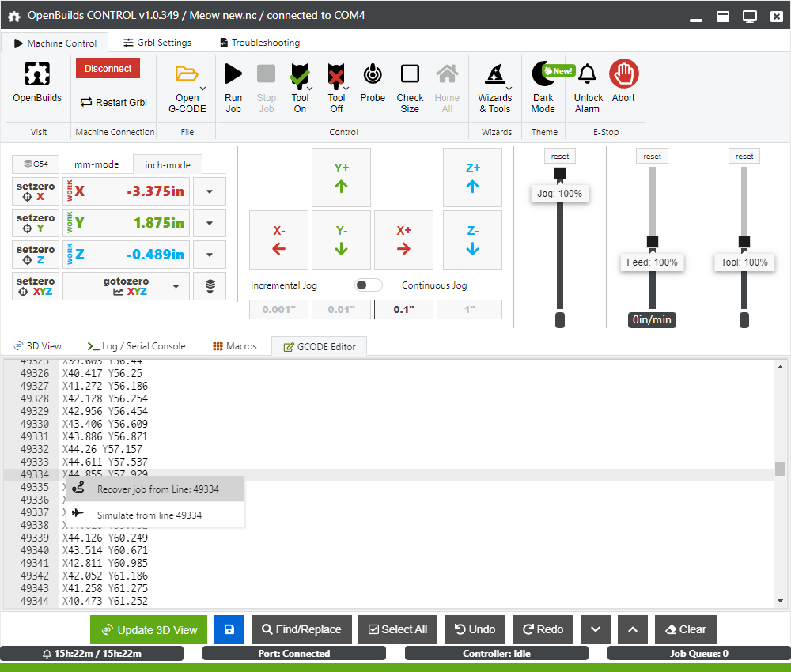Set X axis to zero
The image size is (791, 672).
pos(36,191)
